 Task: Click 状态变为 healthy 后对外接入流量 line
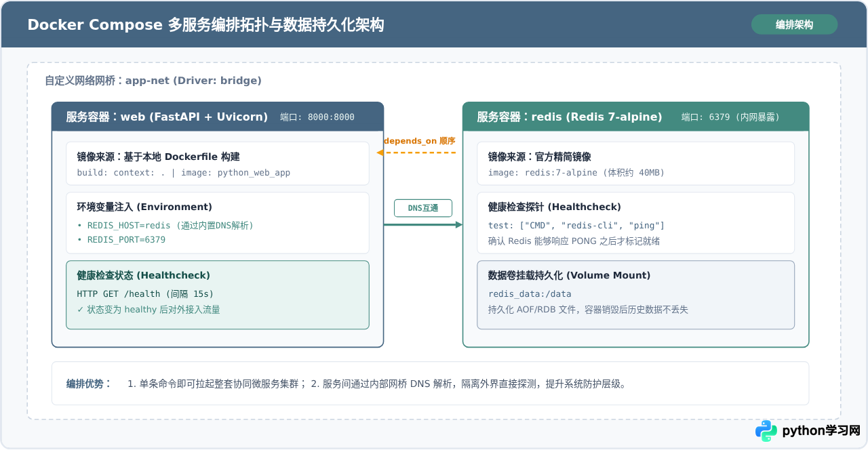(149, 310)
